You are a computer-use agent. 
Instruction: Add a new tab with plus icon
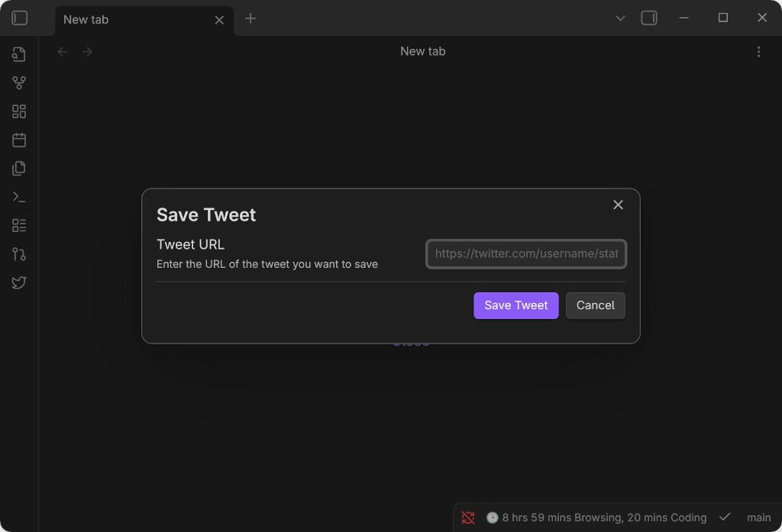(250, 18)
